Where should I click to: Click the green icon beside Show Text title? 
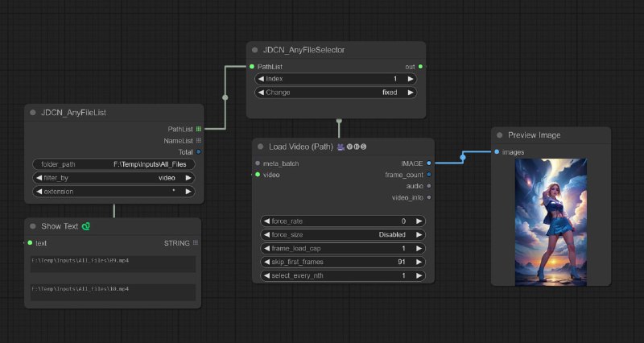click(86, 226)
